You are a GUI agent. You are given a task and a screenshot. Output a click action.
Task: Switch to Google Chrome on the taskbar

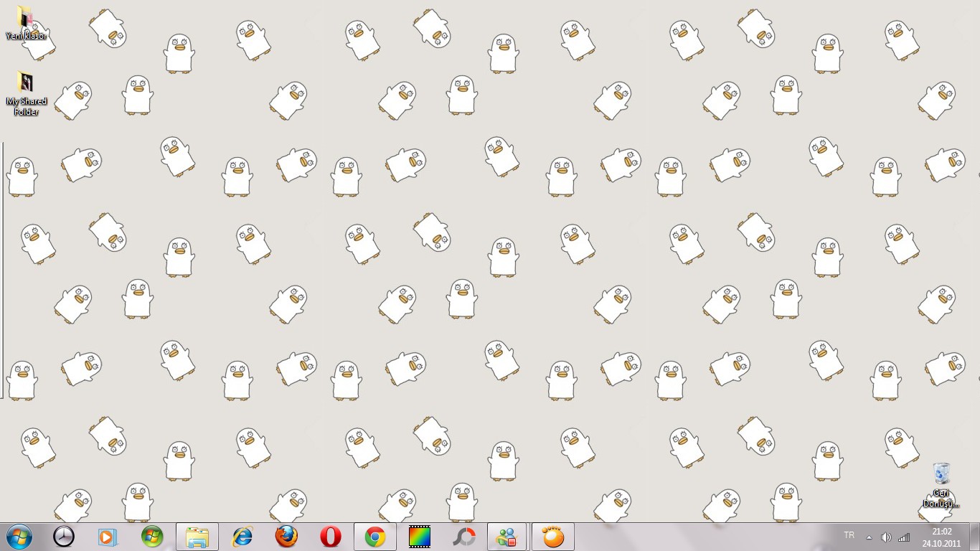pos(375,537)
